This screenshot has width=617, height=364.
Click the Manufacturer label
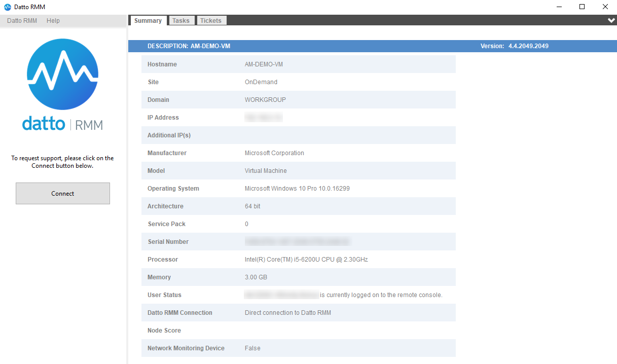click(167, 153)
